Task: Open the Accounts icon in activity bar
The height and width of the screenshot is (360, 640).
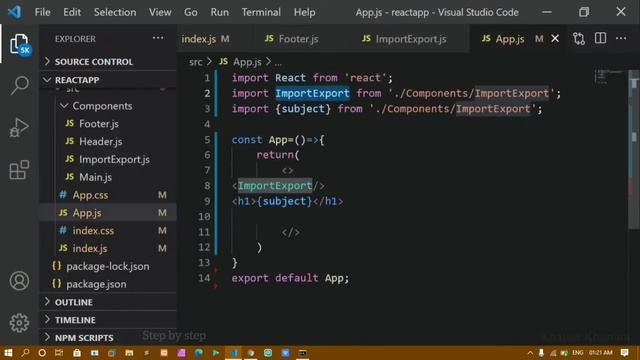Action: pyautogui.click(x=19, y=281)
